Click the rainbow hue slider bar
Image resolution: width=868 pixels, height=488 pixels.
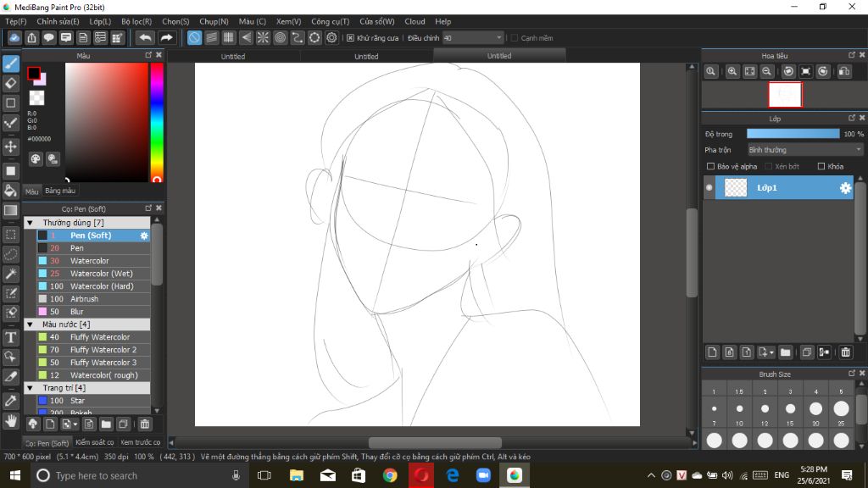click(x=157, y=122)
